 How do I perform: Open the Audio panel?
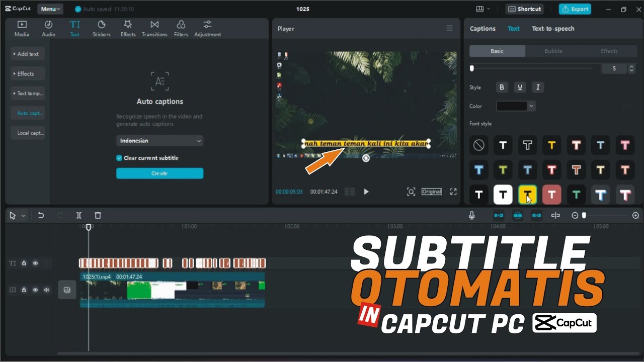(x=48, y=29)
